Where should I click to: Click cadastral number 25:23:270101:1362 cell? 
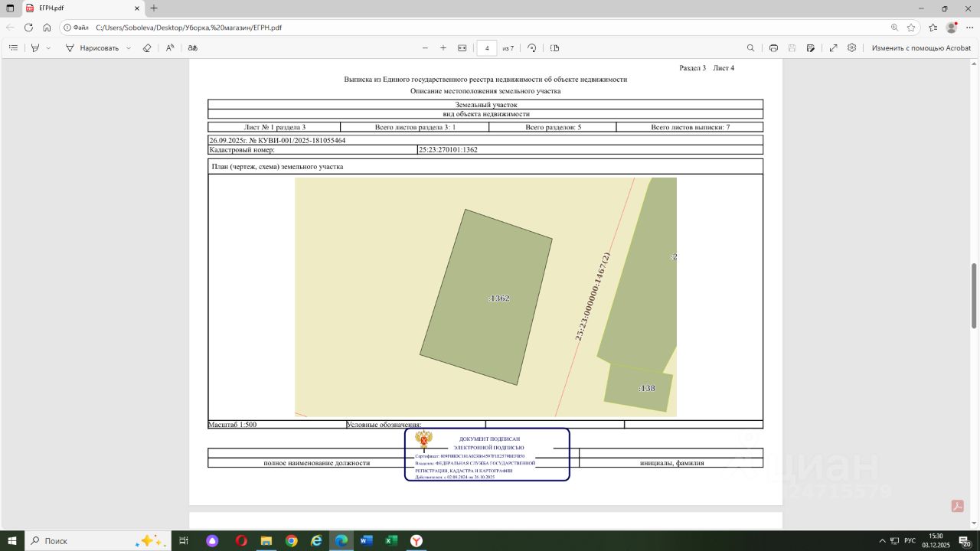pyautogui.click(x=590, y=150)
